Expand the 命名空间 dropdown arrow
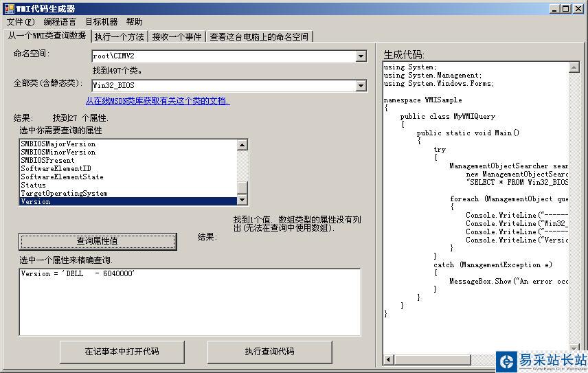This screenshot has width=588, height=373. pyautogui.click(x=361, y=56)
